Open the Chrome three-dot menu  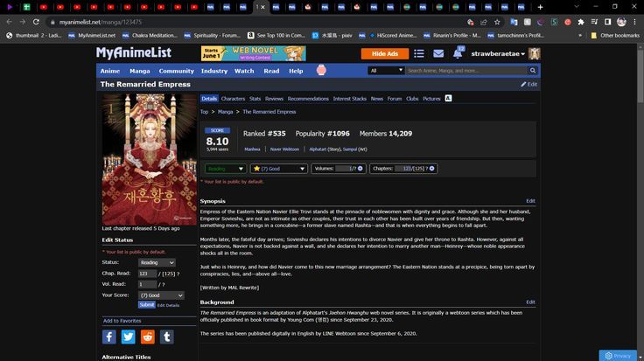click(635, 22)
